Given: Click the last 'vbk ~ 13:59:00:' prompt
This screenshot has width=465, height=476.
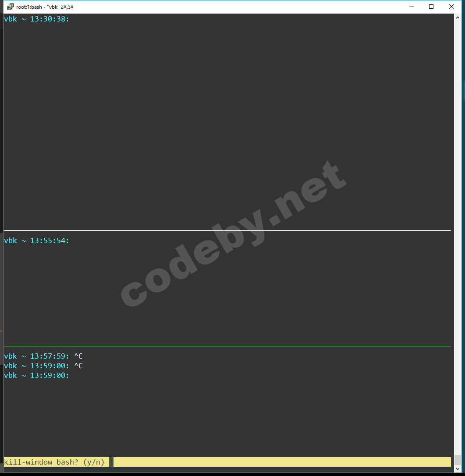Looking at the screenshot, I should [x=36, y=376].
